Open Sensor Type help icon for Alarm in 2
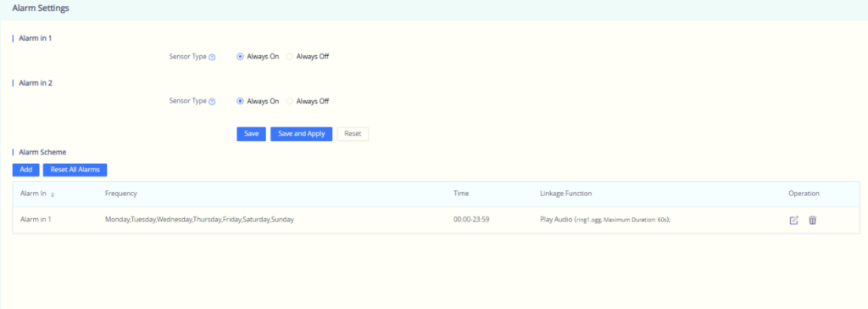868x309 pixels. click(x=212, y=102)
